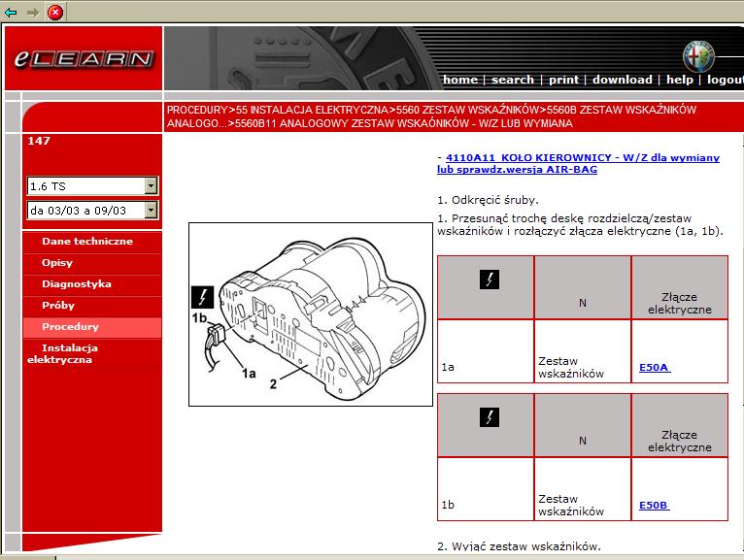Click the eLearn logo
Viewport: 744px width, 560px height.
pyautogui.click(x=84, y=58)
